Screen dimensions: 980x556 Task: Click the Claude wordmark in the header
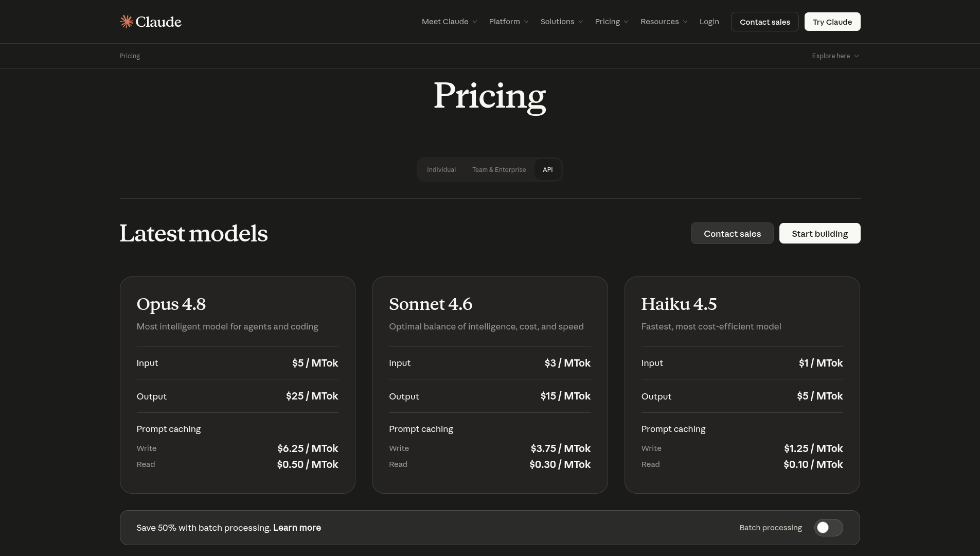pos(158,22)
